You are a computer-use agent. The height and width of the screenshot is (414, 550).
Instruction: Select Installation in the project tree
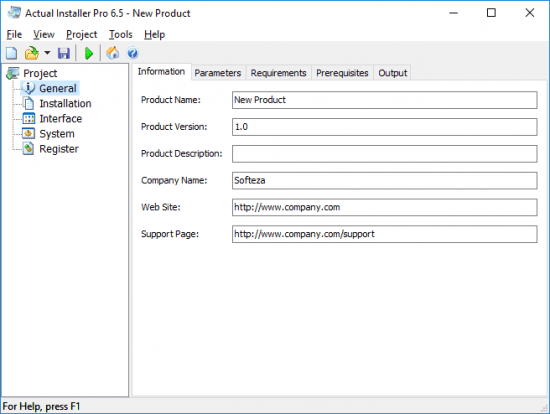pos(65,104)
